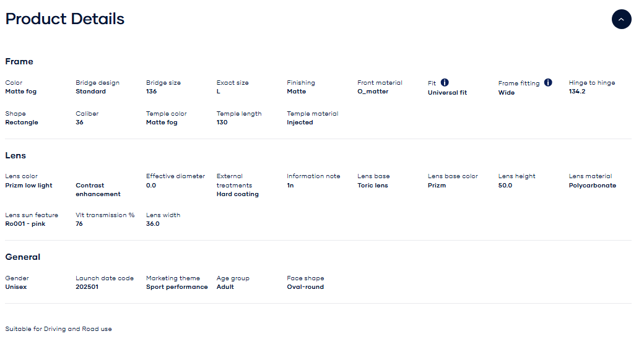Click the Suitable for Driving and Road use text

coord(59,329)
